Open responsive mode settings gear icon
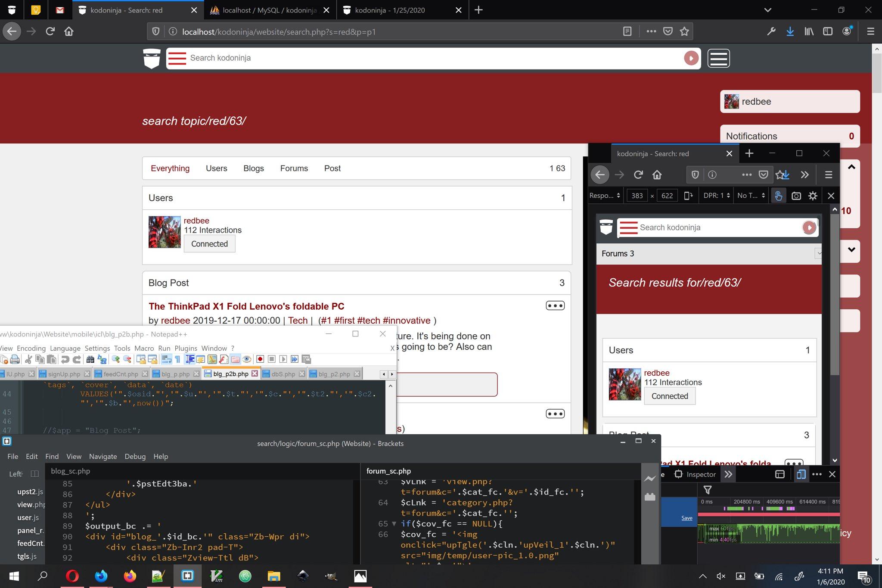The height and width of the screenshot is (588, 882). [x=813, y=196]
